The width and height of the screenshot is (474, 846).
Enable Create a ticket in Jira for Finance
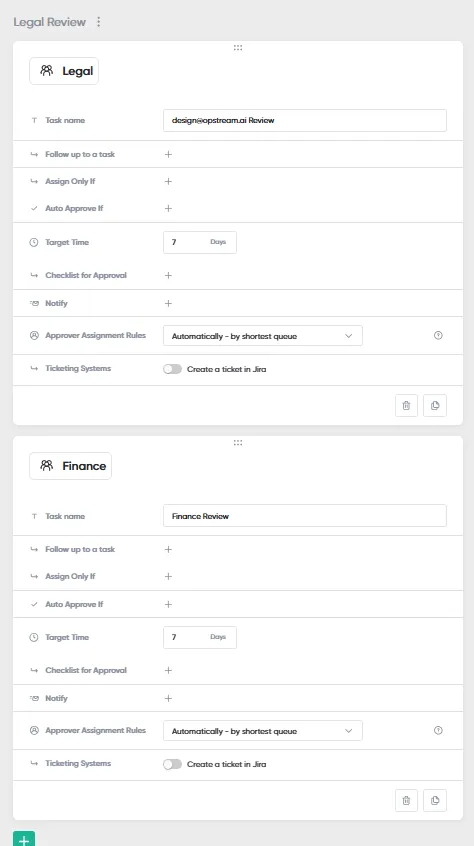[173, 764]
